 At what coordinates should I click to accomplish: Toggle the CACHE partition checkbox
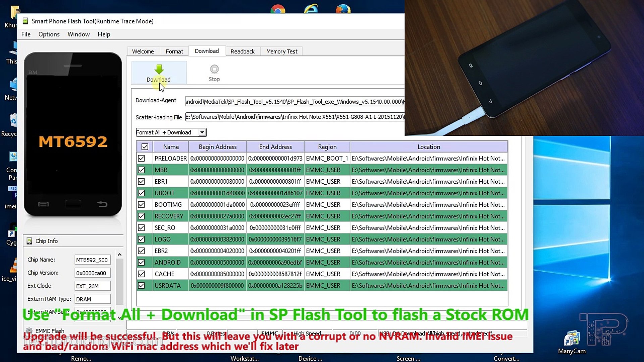[x=142, y=274]
